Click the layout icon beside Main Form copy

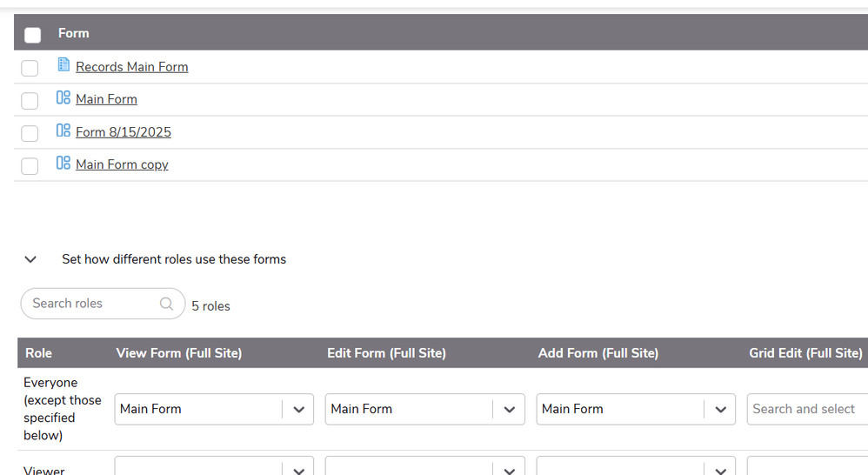click(63, 164)
